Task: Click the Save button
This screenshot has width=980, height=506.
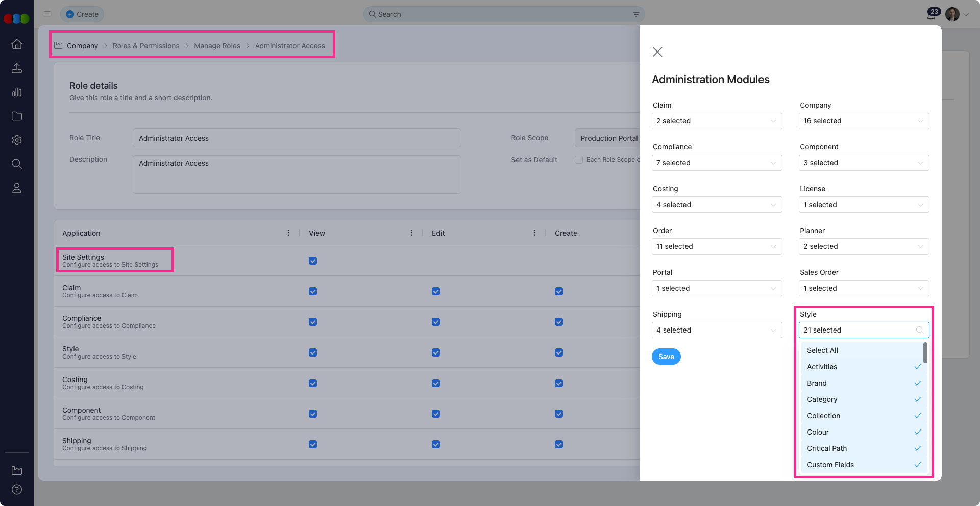Action: coord(666,357)
